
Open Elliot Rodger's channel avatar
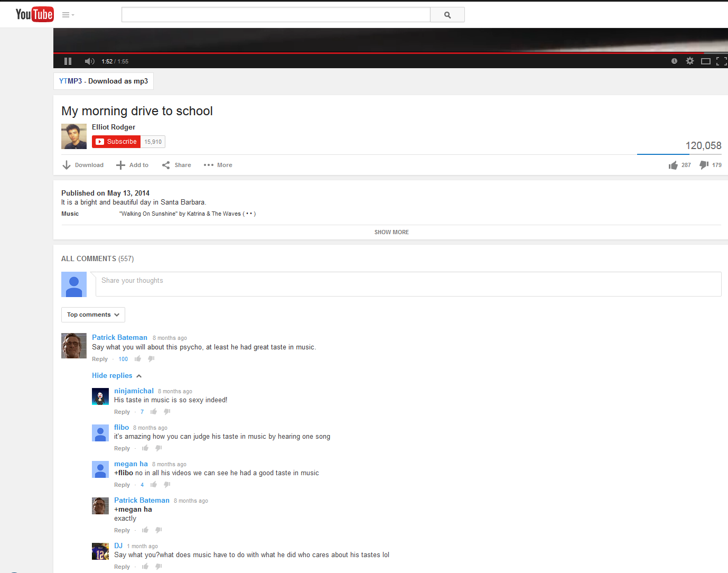click(74, 136)
